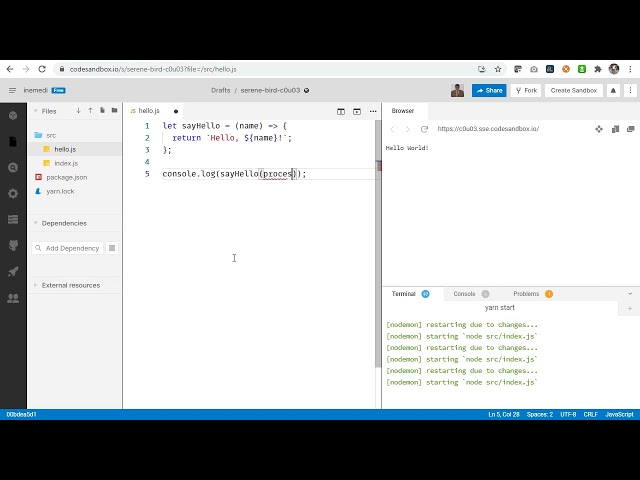The width and height of the screenshot is (640, 480).
Task: Select hello.js editor tab
Action: (149, 111)
